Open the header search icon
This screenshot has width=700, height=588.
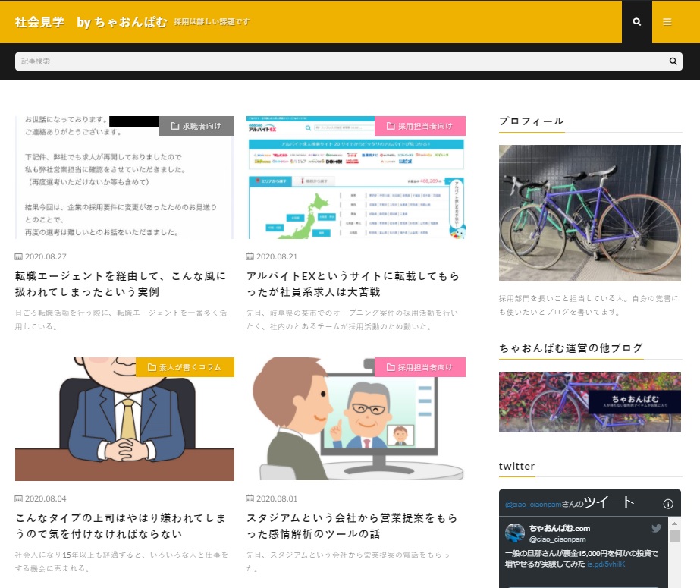[x=636, y=21]
